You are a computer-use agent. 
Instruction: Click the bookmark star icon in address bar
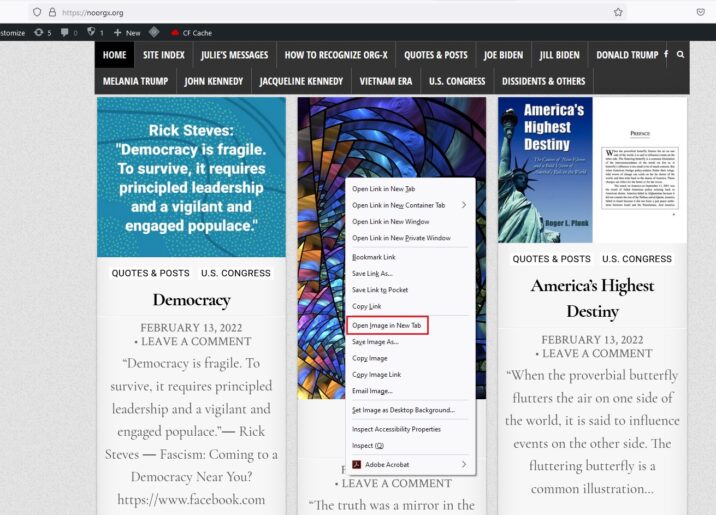point(618,12)
